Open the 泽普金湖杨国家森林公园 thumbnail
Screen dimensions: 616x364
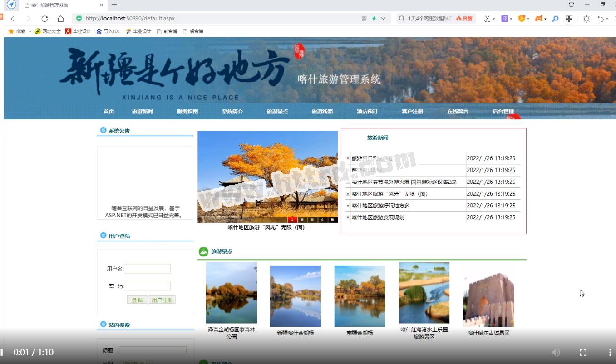[232, 293]
